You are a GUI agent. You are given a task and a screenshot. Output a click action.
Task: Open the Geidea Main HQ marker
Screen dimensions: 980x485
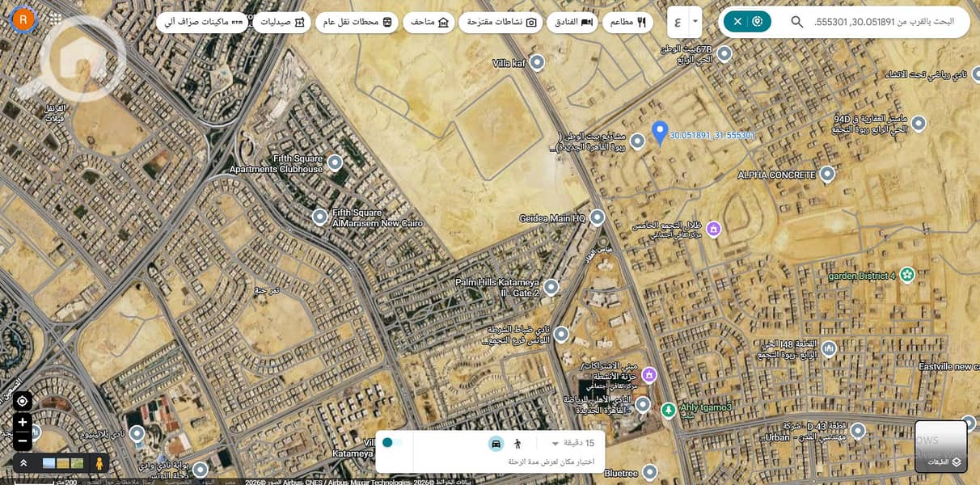point(597,217)
